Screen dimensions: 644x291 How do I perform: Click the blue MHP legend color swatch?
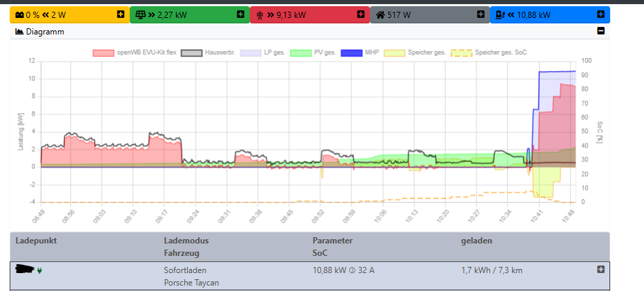(351, 52)
